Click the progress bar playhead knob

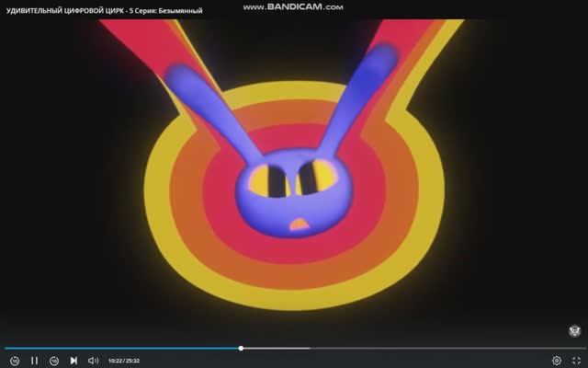pyautogui.click(x=241, y=348)
